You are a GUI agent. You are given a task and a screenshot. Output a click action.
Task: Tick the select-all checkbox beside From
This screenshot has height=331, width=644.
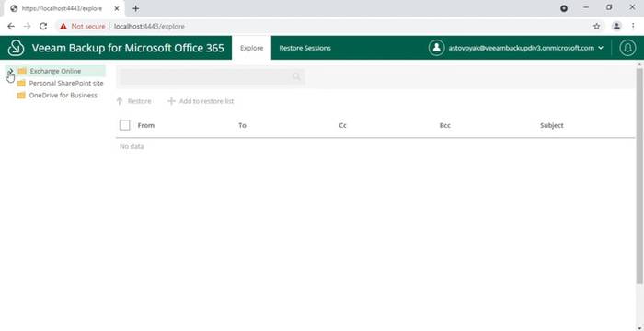(125, 125)
